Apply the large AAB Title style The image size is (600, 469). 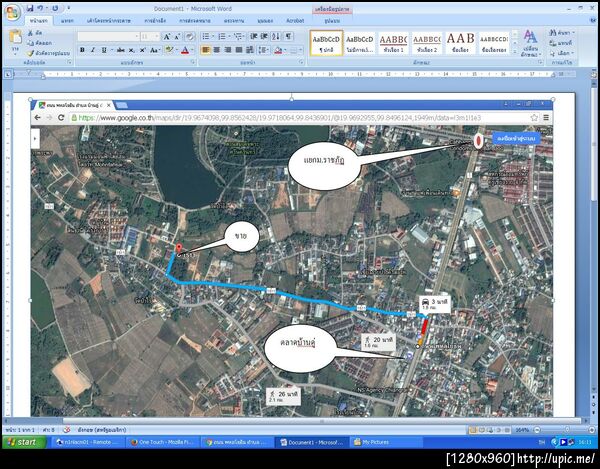460,43
